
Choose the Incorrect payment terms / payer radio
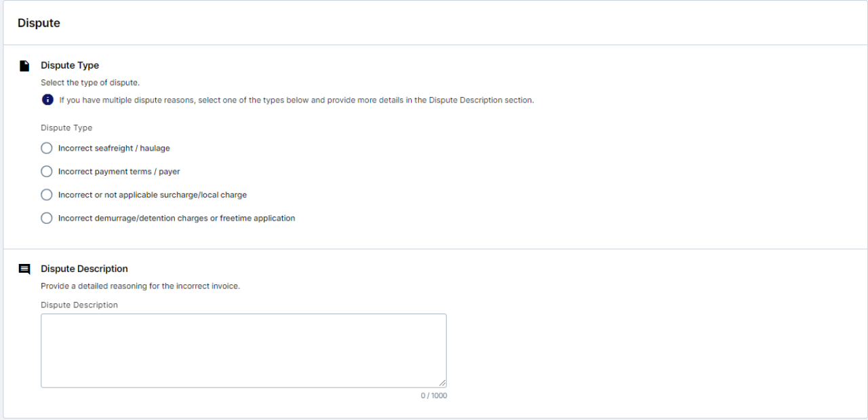[x=47, y=172]
